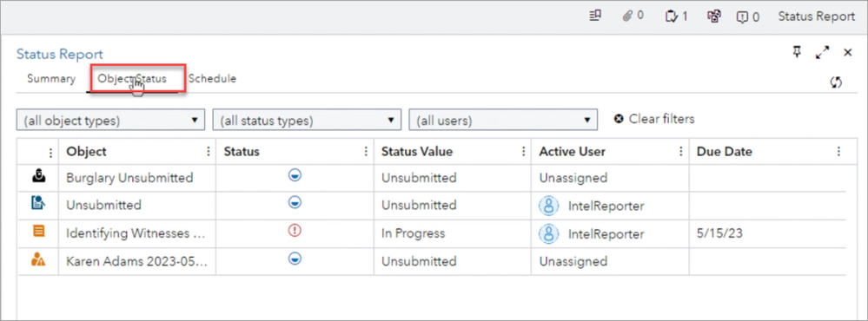868x321 pixels.
Task: Click Unsubmitted status value for Karen Adams row
Action: 419,261
